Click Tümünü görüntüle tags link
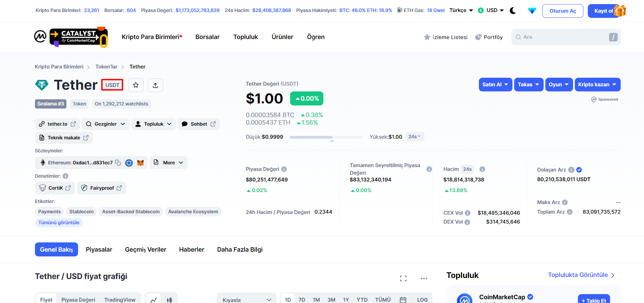 click(x=59, y=223)
